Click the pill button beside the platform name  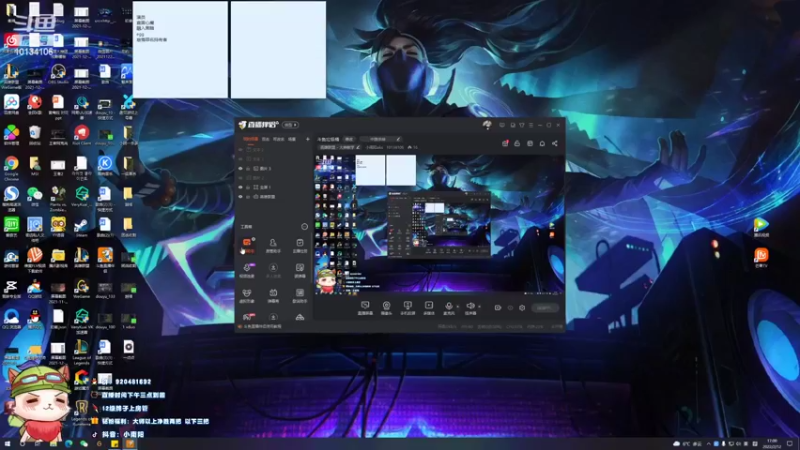click(x=349, y=139)
